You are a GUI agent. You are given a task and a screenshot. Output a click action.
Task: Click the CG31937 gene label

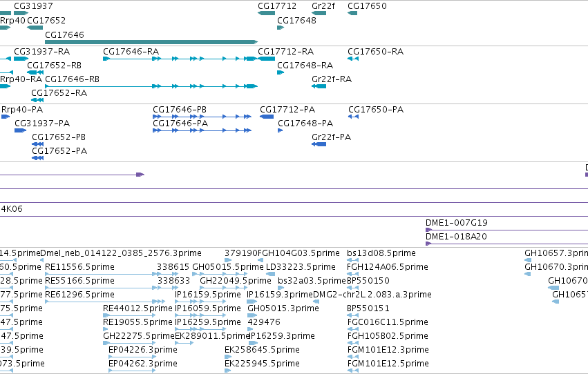pos(33,6)
